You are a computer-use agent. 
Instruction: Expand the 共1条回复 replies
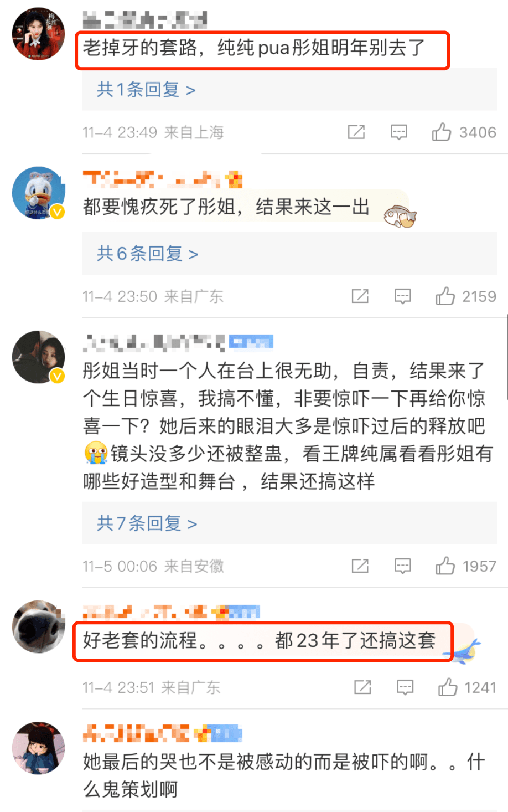[146, 89]
